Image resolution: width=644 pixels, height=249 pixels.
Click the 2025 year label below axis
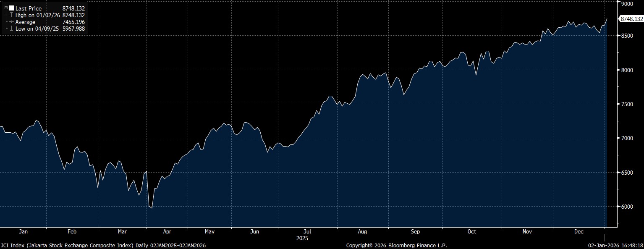point(302,238)
